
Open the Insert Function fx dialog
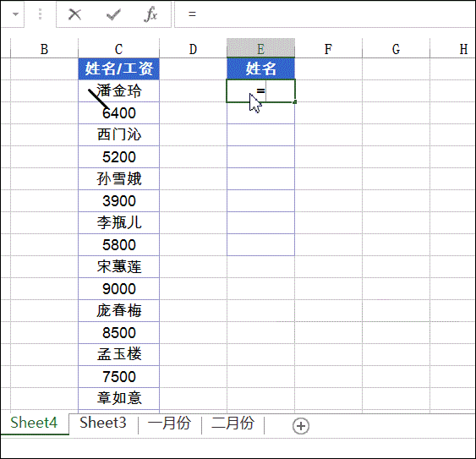[150, 14]
